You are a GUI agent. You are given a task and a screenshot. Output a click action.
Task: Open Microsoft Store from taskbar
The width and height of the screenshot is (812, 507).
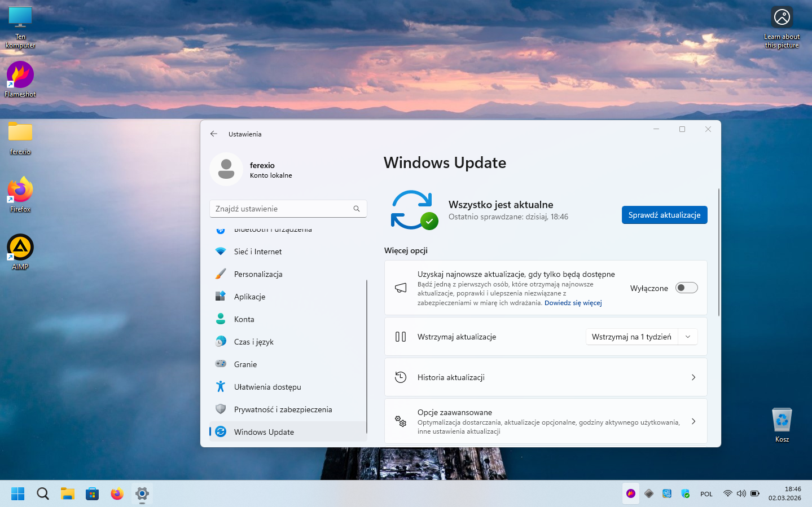[x=92, y=494]
